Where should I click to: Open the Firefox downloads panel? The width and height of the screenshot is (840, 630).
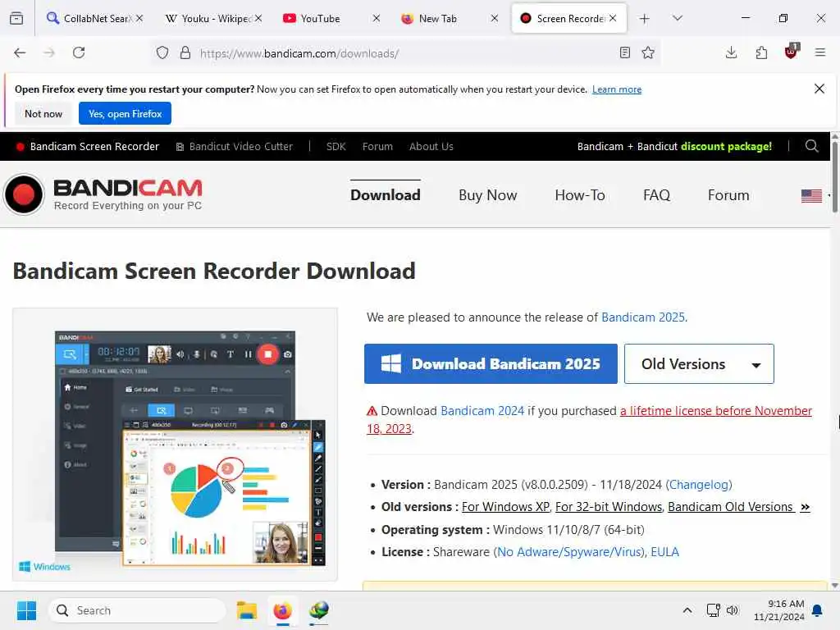(x=731, y=52)
